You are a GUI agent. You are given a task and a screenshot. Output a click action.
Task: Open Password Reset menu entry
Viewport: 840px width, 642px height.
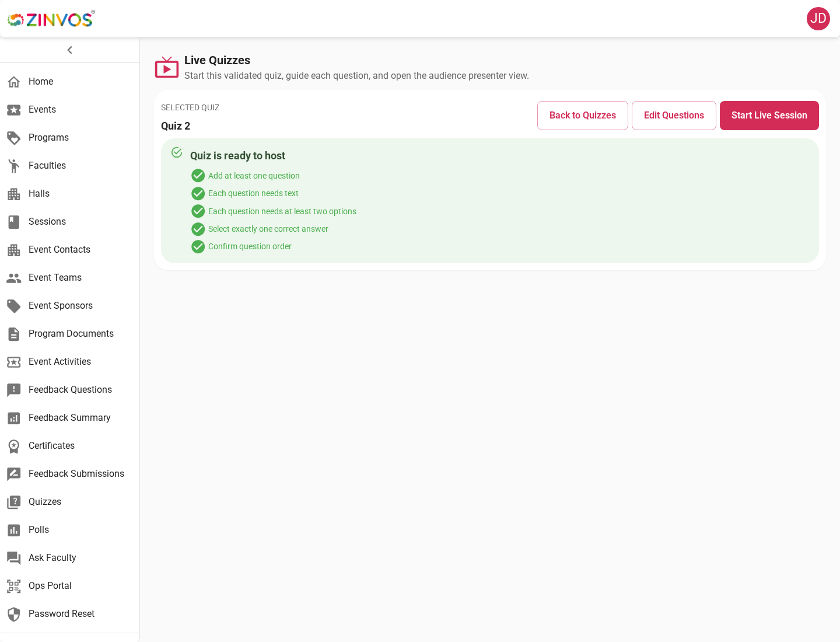coord(70,614)
